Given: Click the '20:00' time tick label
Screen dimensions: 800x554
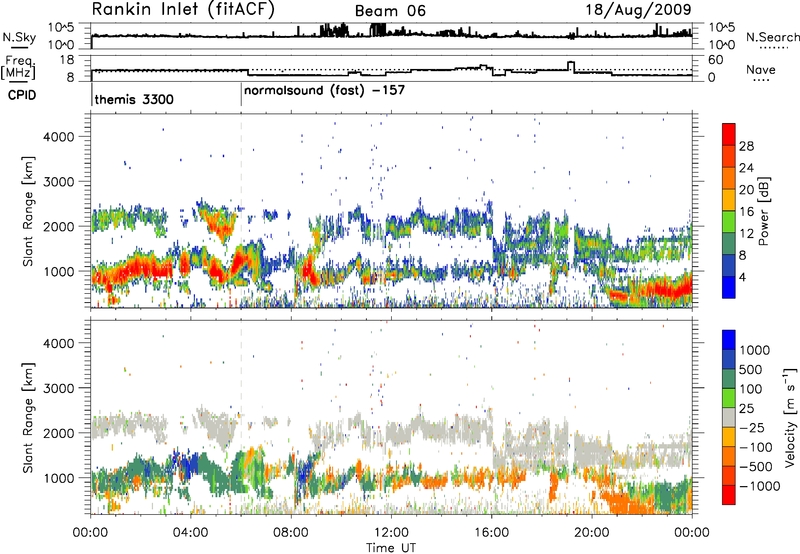Looking at the screenshot, I should [591, 533].
